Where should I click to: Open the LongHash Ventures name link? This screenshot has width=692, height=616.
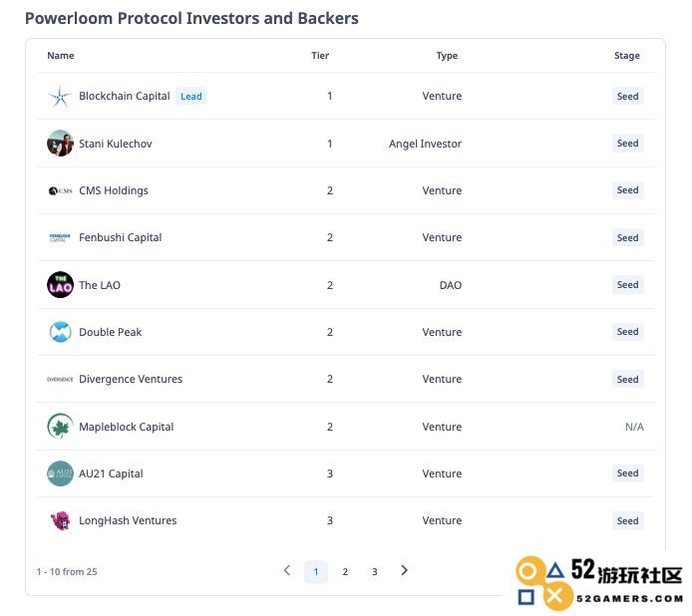tap(128, 520)
